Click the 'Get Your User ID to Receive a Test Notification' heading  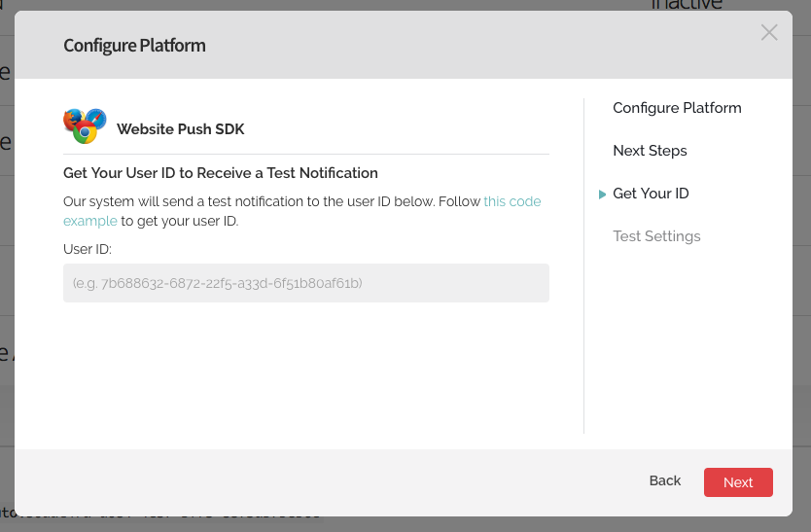(x=221, y=173)
